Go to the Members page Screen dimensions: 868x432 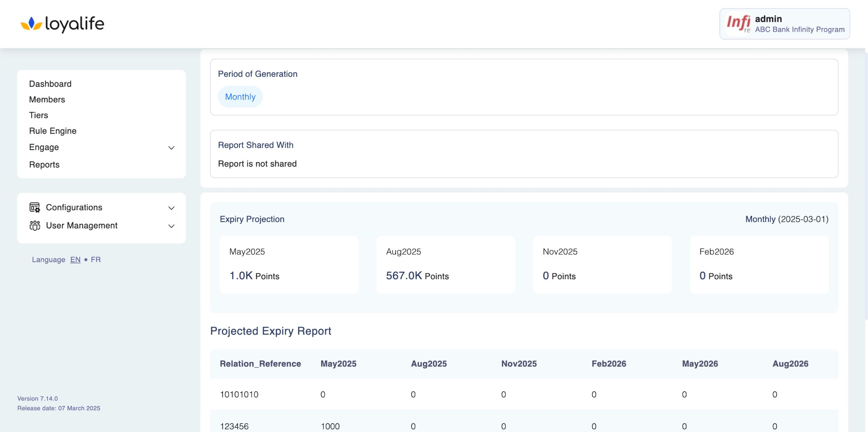[x=47, y=100]
